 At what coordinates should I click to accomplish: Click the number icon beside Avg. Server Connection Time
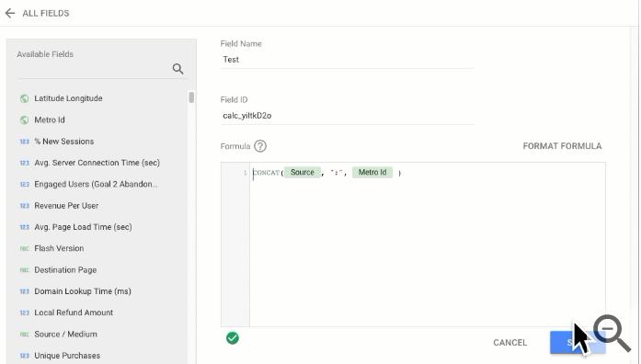[x=25, y=163]
